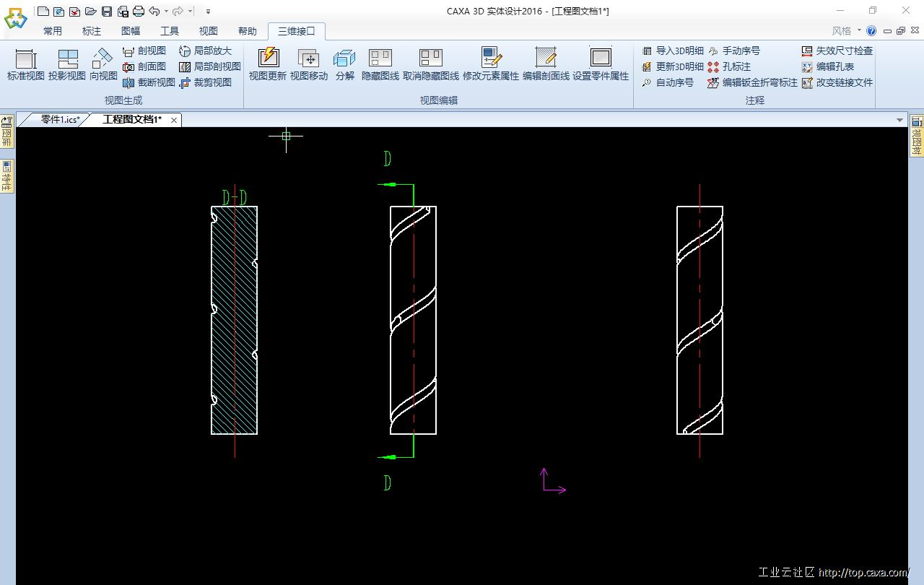
Task: Click the 剖面图 (Cross-section) tool
Action: [144, 66]
